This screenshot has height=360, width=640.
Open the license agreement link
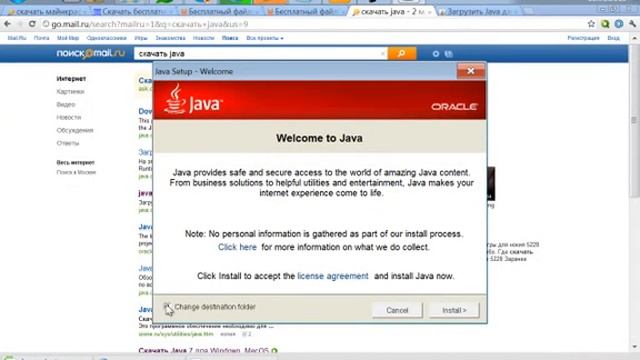[333, 276]
